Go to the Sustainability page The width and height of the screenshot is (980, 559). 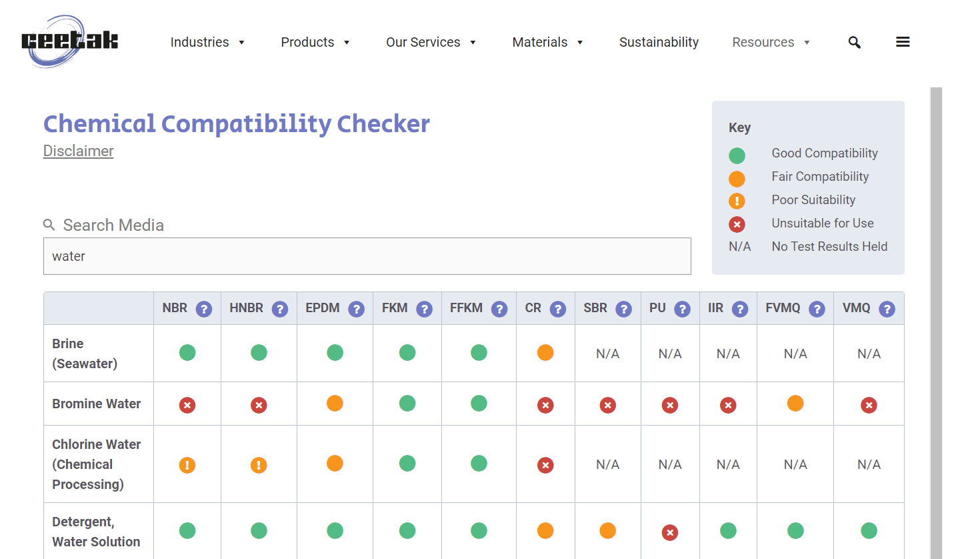click(659, 42)
